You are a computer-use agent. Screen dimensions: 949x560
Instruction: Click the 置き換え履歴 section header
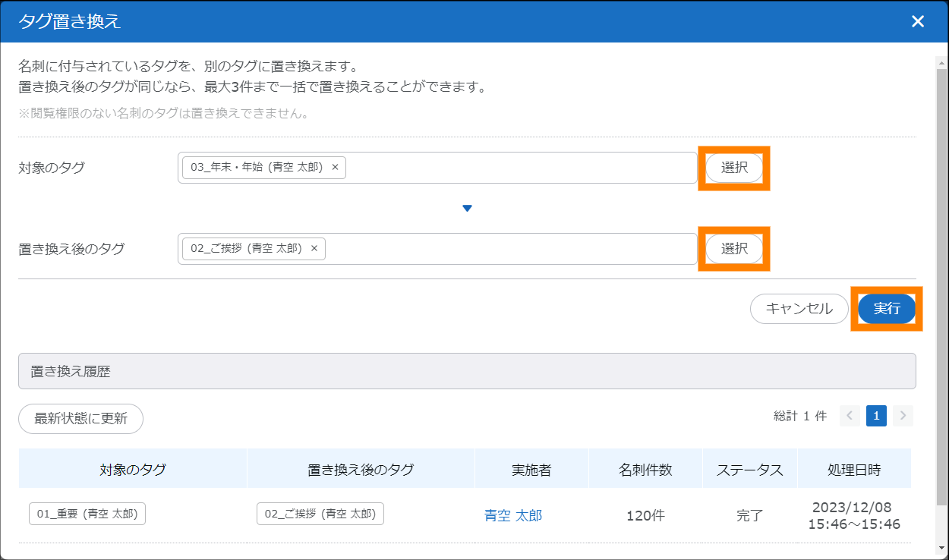pos(467,371)
